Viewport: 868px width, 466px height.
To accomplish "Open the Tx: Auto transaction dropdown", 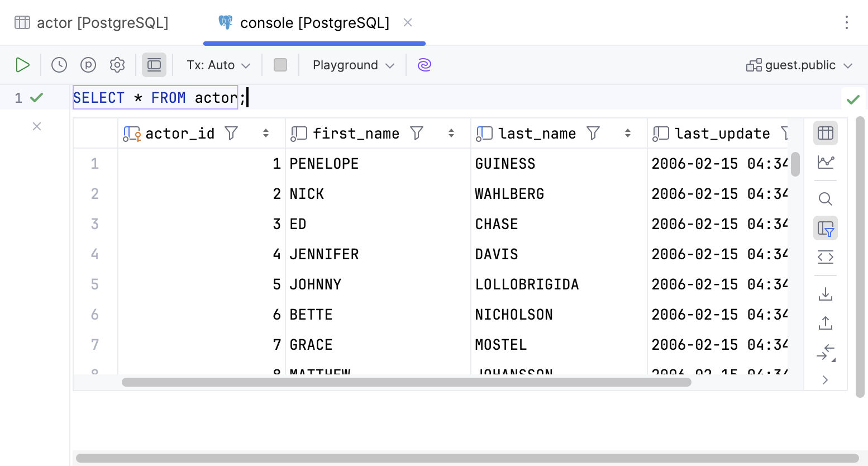I will [218, 65].
